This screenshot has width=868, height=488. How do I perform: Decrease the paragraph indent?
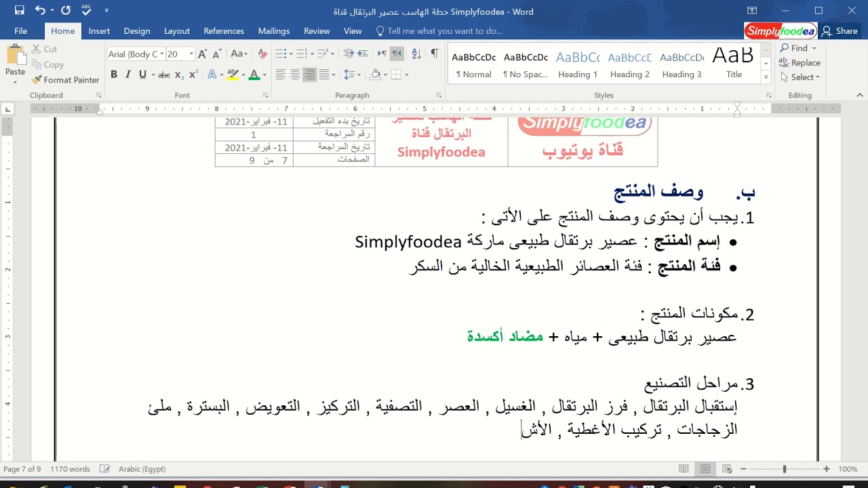coord(348,54)
